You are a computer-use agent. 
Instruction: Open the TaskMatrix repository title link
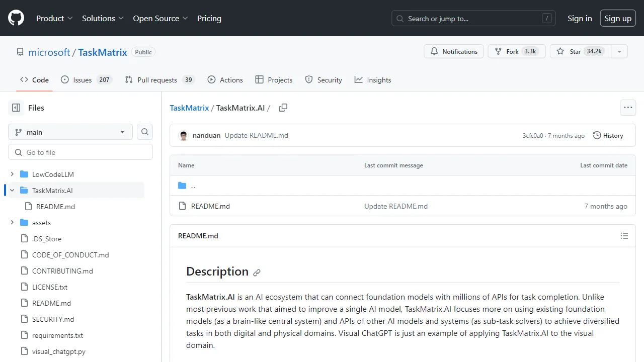103,52
